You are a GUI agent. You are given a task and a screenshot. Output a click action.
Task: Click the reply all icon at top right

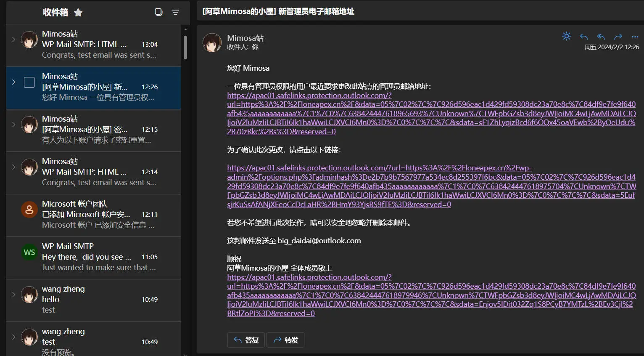(x=601, y=37)
